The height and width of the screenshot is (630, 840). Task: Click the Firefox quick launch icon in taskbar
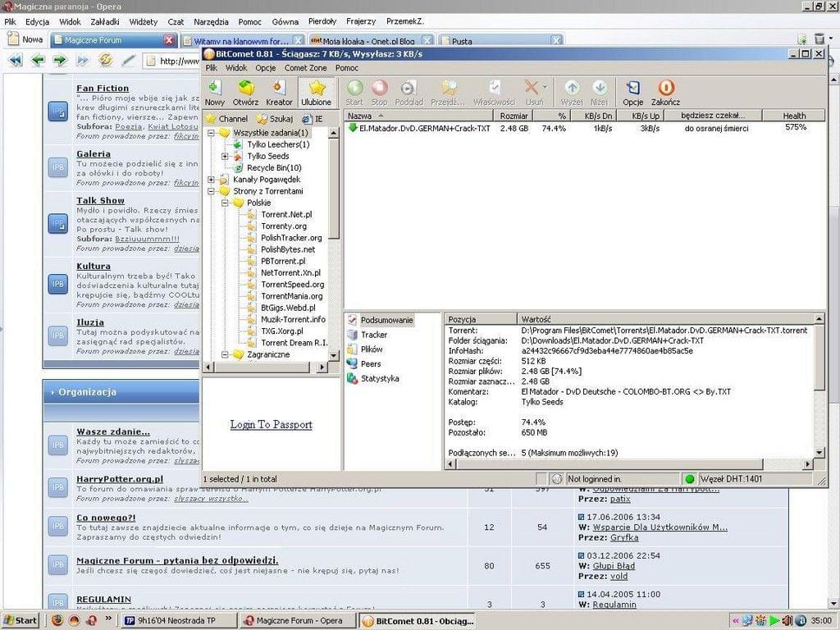[x=57, y=620]
